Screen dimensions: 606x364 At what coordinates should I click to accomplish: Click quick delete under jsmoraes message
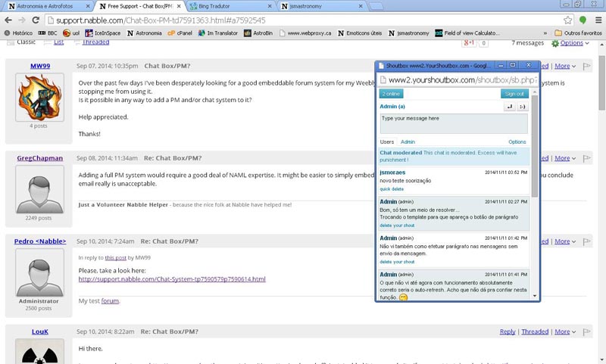392,189
